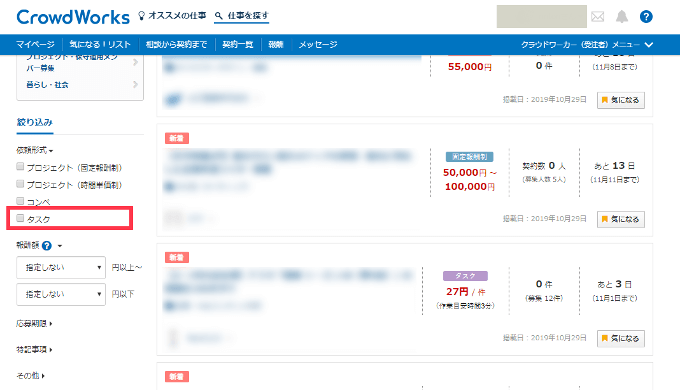This screenshot has width=680, height=390.
Task: Enable プロジェクト (固定報酬制) checkbox
Action: [20, 166]
